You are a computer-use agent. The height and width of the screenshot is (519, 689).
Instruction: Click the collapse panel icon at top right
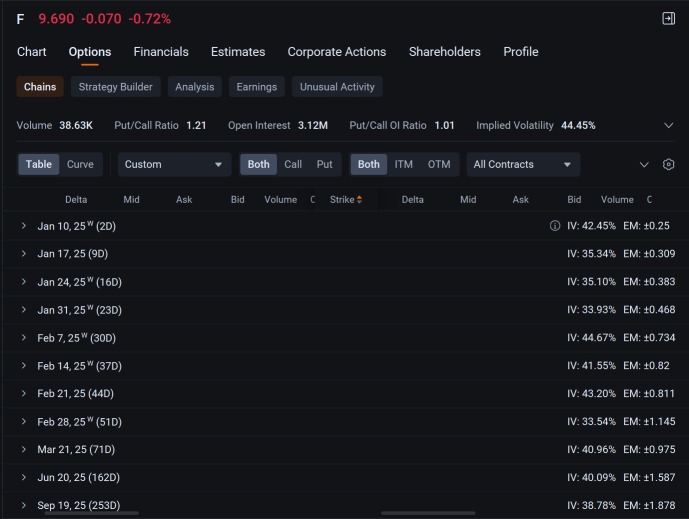[x=668, y=18]
